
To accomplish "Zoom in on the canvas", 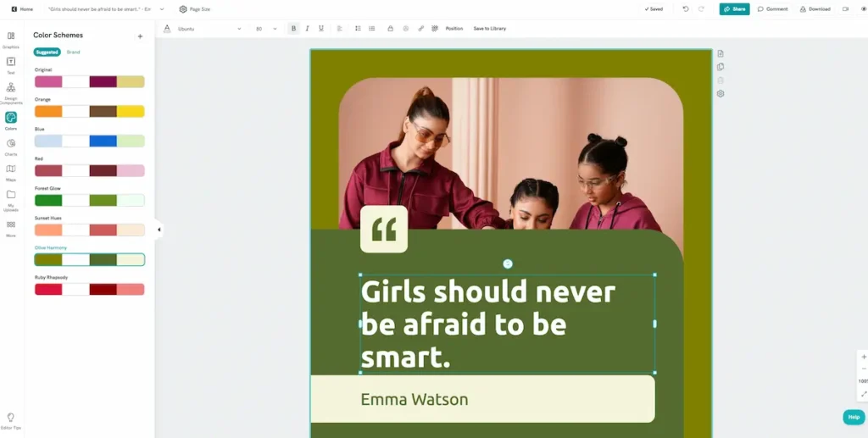I will pyautogui.click(x=864, y=357).
